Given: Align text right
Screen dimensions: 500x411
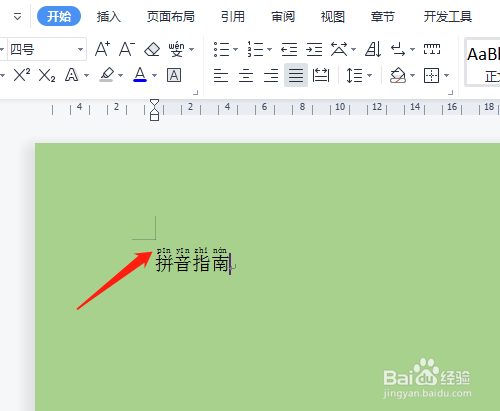Looking at the screenshot, I should click(x=271, y=75).
